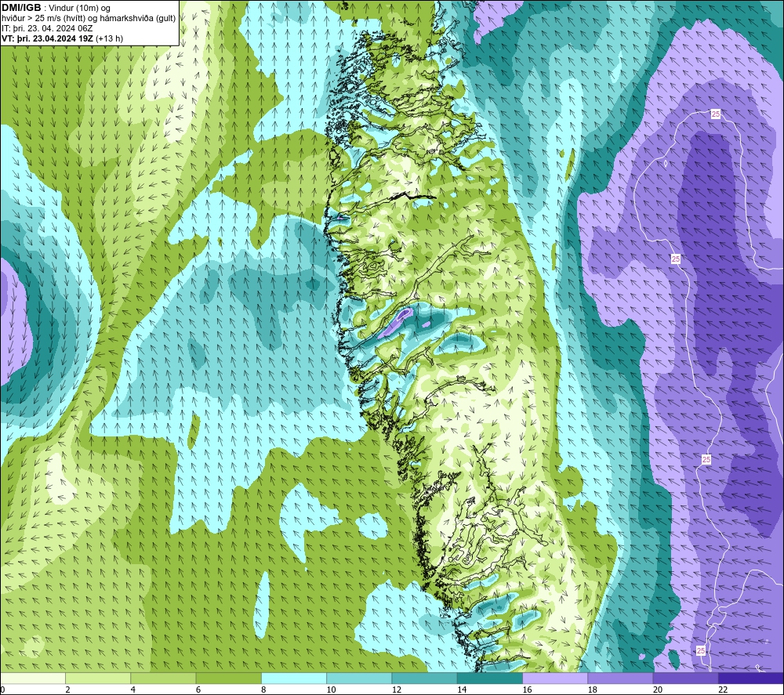Viewport: 784px width, 695px height.
Task: Select the medium purple 18–20 m/s swatch
Action: 620,678
